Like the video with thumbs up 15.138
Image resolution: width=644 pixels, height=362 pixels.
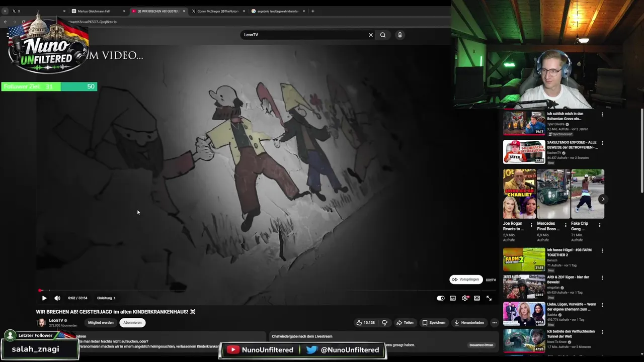[366, 323]
